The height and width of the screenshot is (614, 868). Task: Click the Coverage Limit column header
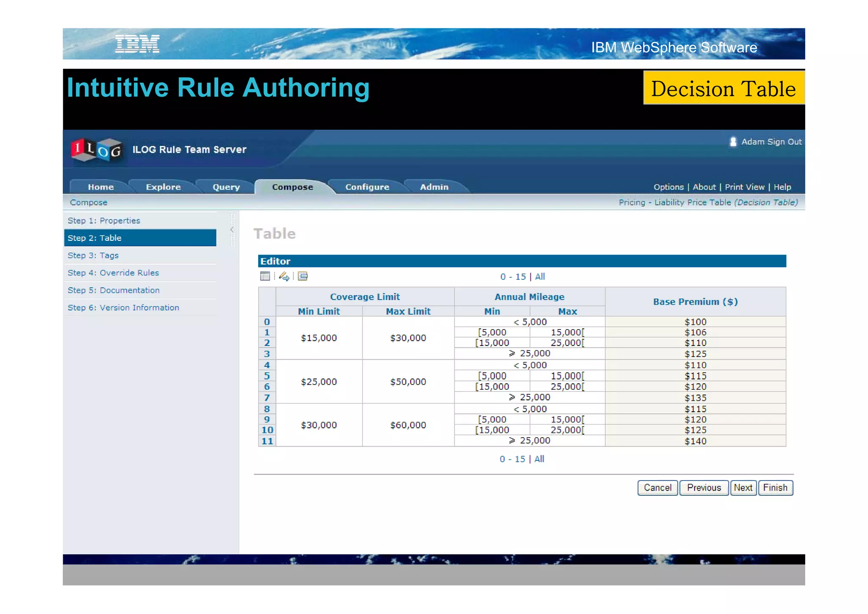pyautogui.click(x=365, y=297)
